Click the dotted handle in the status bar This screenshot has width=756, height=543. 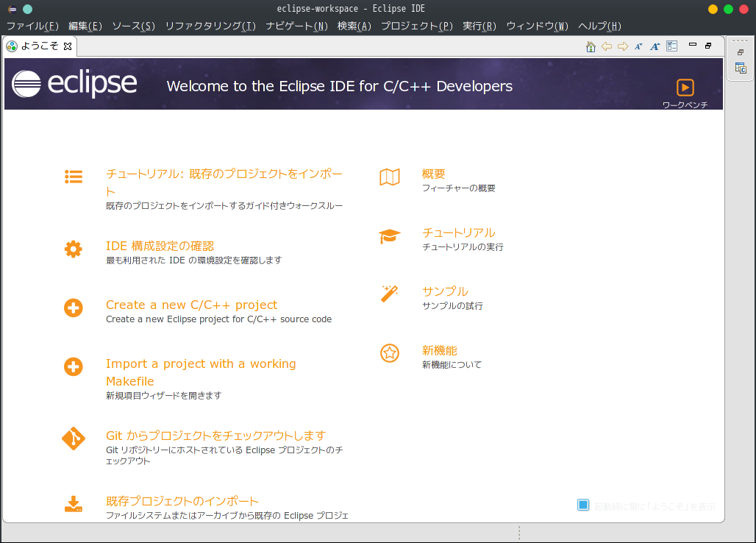click(x=518, y=533)
